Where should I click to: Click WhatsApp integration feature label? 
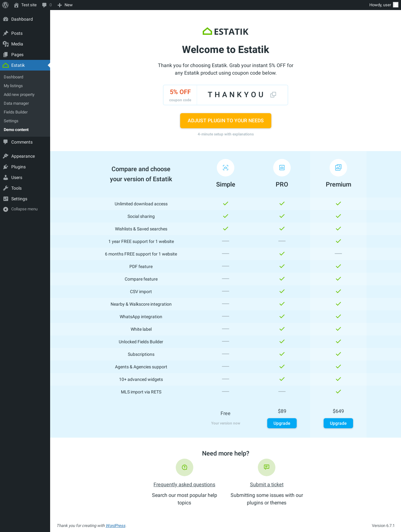tap(141, 317)
